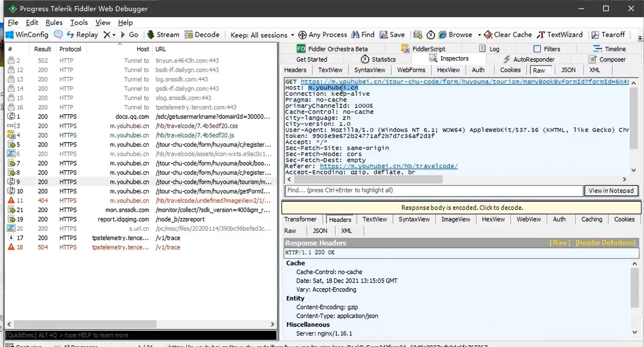Open the toolbar overflow arrow

pos(640,38)
